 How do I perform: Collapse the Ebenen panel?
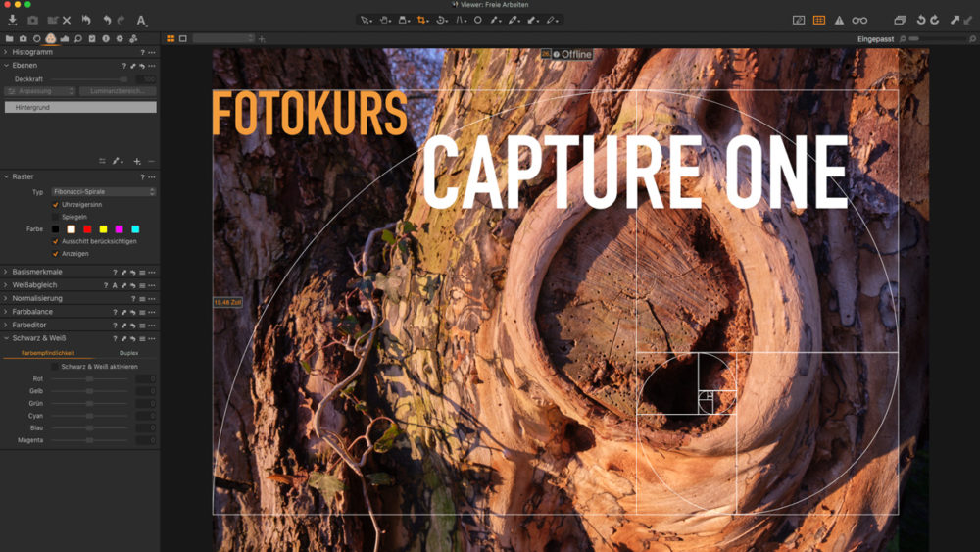coord(6,65)
